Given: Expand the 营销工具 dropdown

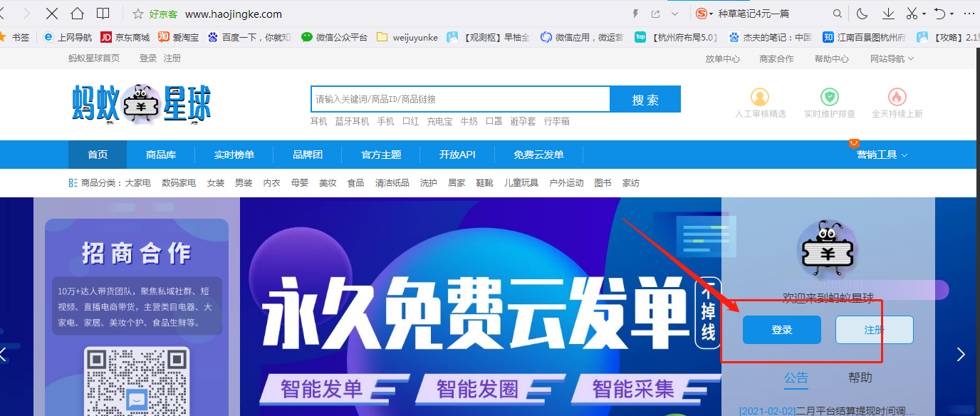Looking at the screenshot, I should tap(882, 155).
